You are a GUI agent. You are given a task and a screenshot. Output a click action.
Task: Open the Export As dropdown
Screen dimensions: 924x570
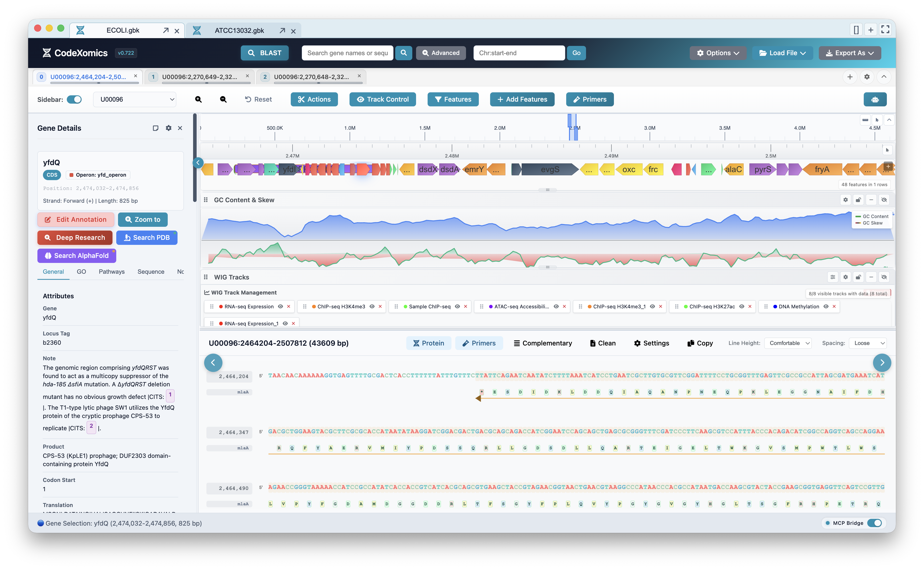(x=850, y=53)
